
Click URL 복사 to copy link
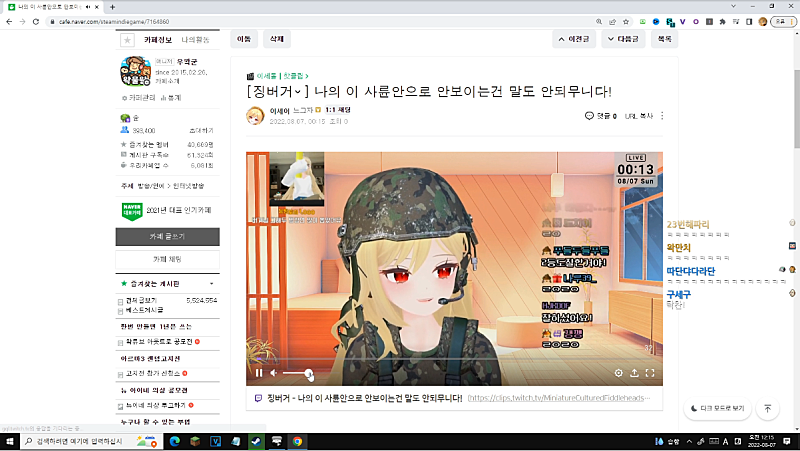tap(639, 116)
